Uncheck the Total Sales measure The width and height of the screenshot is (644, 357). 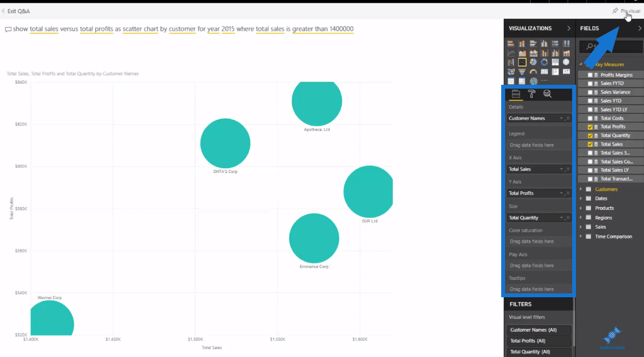point(590,145)
